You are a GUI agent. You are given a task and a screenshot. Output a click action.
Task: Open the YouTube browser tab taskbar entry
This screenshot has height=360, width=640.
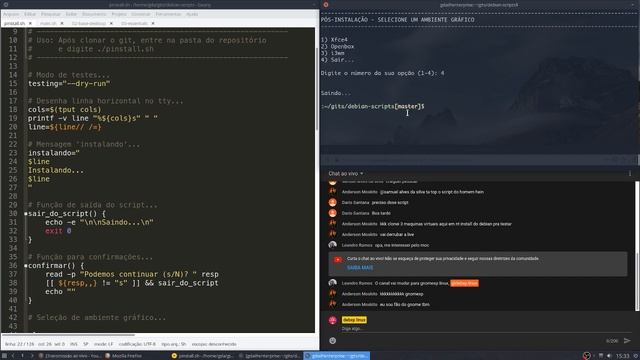[69, 356]
